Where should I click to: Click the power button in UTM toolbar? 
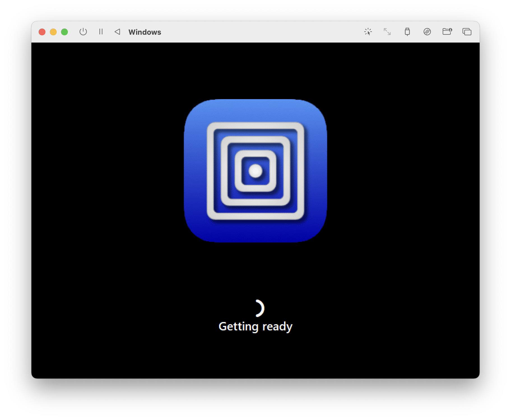pos(83,32)
